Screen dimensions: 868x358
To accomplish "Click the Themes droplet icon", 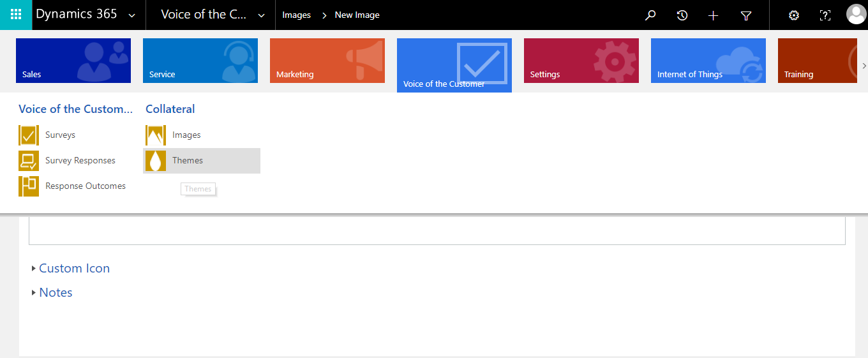I will (x=156, y=161).
